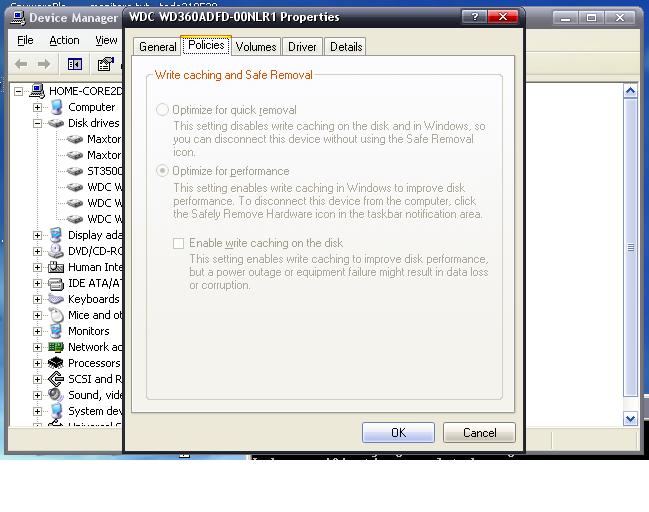Image resolution: width=649 pixels, height=512 pixels.
Task: Select the first Maxtor disk drive icon
Action: coord(75,139)
